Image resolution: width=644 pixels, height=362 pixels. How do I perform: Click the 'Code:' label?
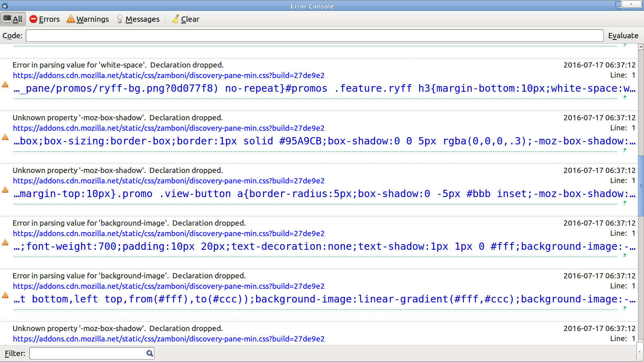coord(12,35)
